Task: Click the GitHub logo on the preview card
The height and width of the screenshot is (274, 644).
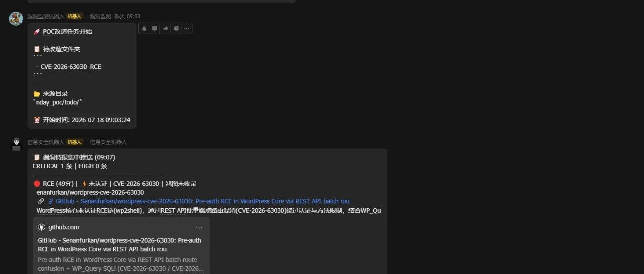Action: pos(41,227)
